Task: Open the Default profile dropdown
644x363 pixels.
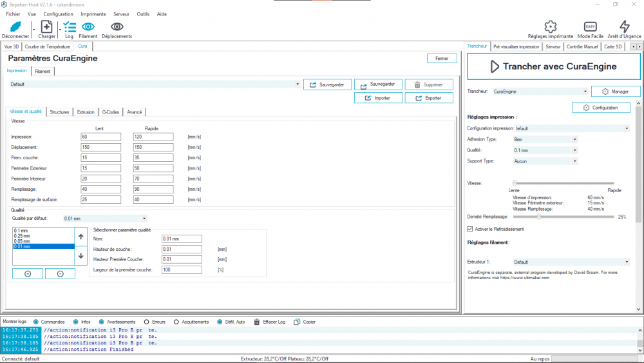Action: (298, 84)
